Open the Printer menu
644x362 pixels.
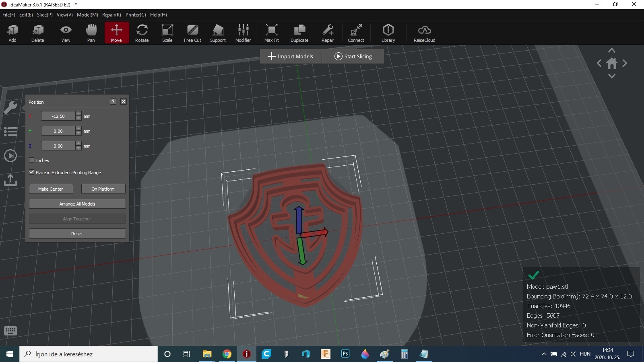tap(135, 15)
